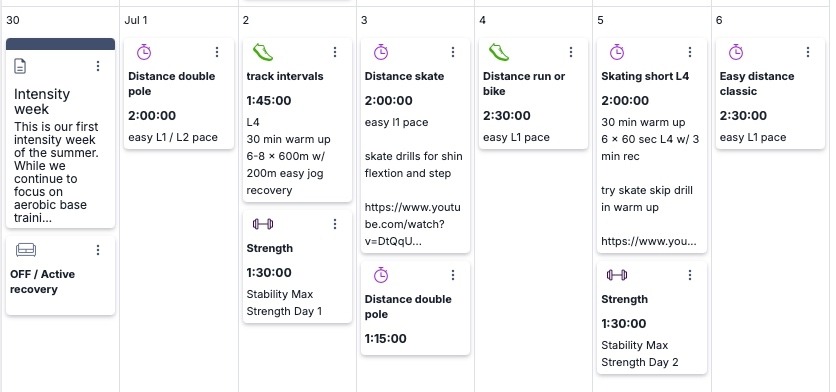Viewport: 836px width, 392px height.
Task: Open options menu for Skating short L4
Action: (x=689, y=52)
